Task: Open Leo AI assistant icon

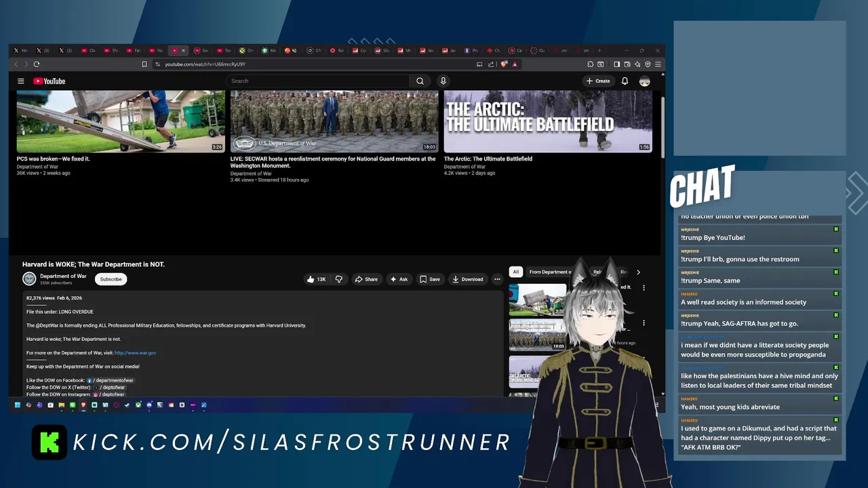Action: (x=637, y=64)
